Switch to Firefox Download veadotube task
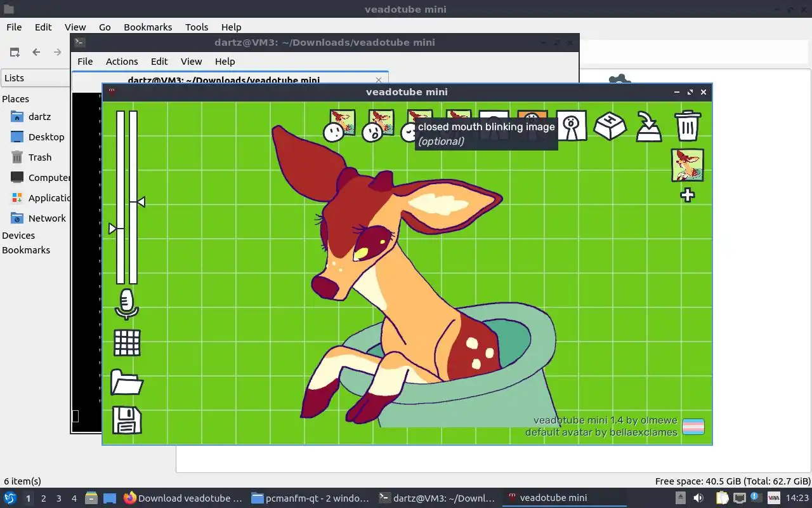Viewport: 812px width, 508px height. coord(183,498)
